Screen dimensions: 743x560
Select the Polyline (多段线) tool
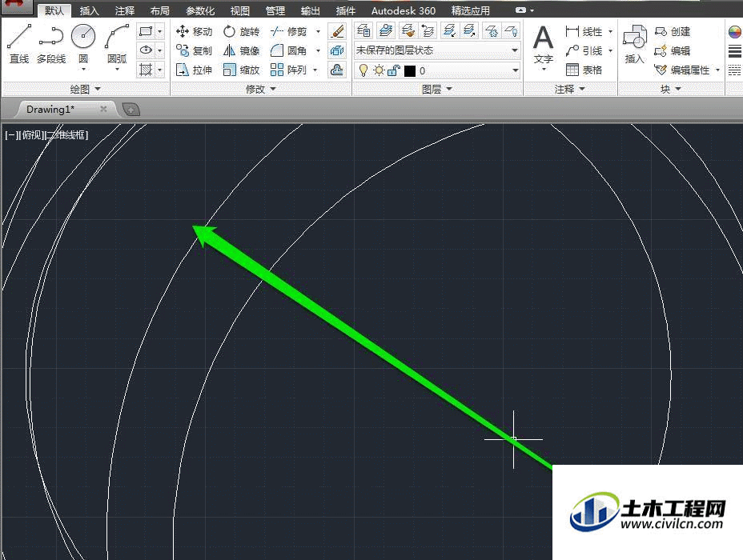[x=51, y=44]
